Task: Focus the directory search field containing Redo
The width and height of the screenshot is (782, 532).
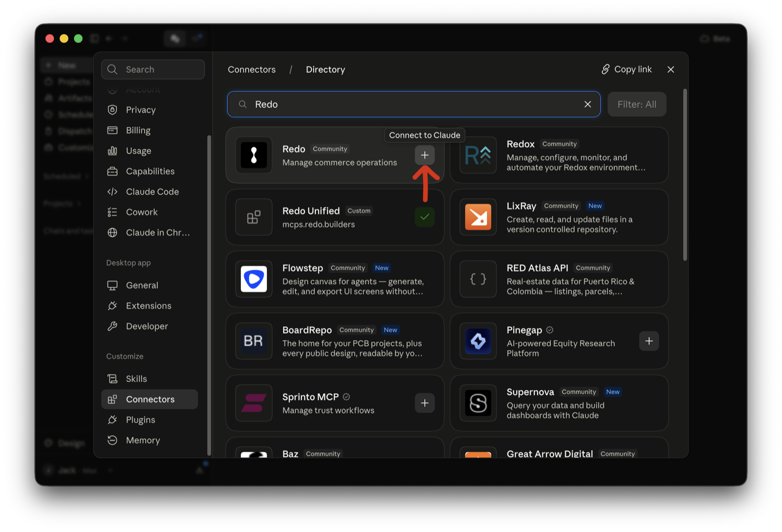Action: coord(413,105)
